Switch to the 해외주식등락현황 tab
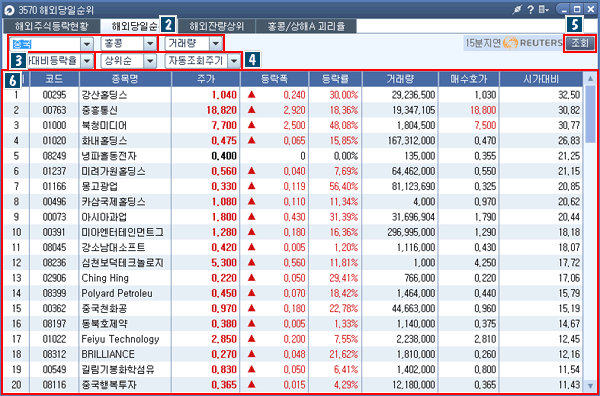Image resolution: width=600 pixels, height=396 pixels. click(51, 26)
